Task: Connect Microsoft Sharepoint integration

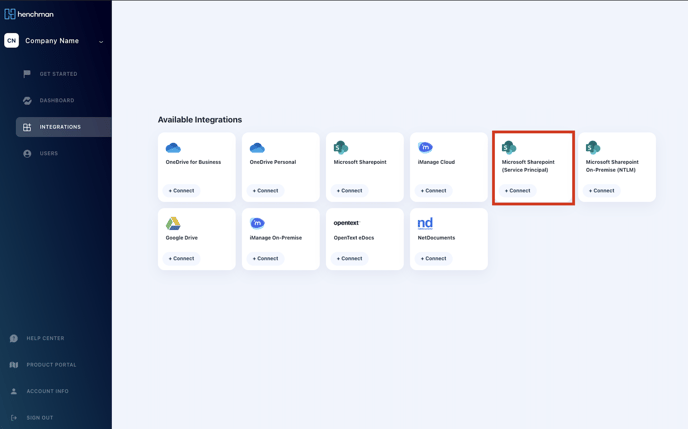Action: tap(349, 191)
